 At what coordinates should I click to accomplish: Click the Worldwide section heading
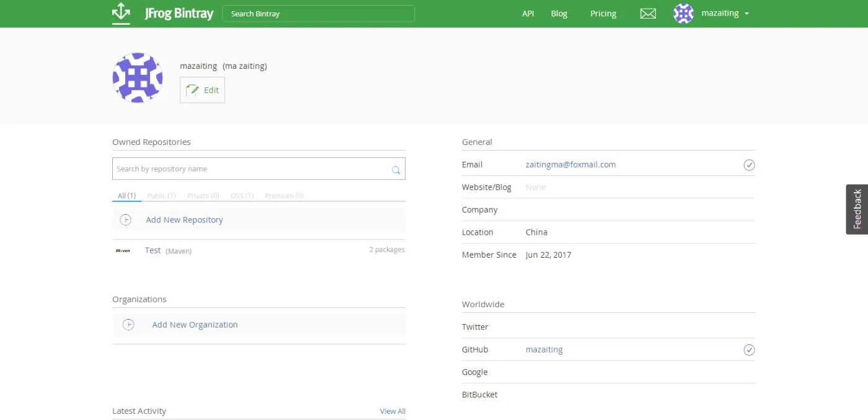click(483, 304)
